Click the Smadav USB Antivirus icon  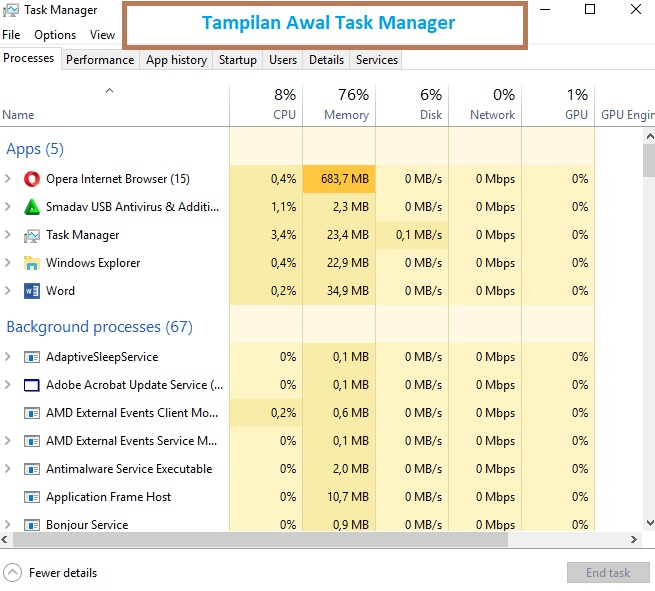click(32, 207)
